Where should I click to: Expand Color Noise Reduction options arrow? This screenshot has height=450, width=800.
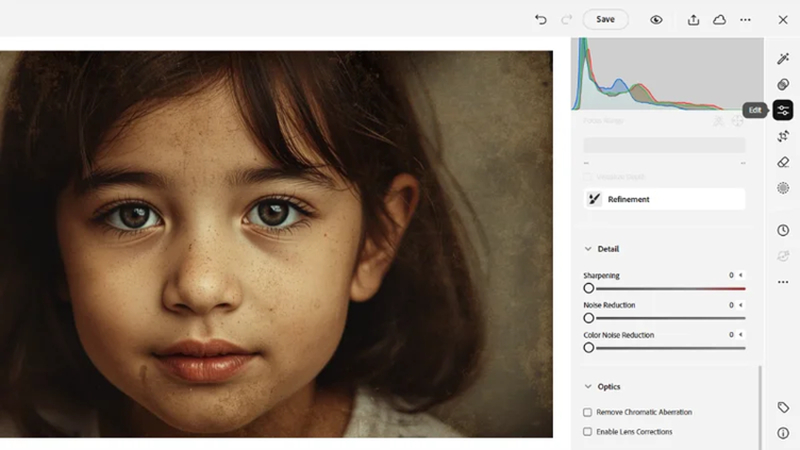pyautogui.click(x=741, y=335)
